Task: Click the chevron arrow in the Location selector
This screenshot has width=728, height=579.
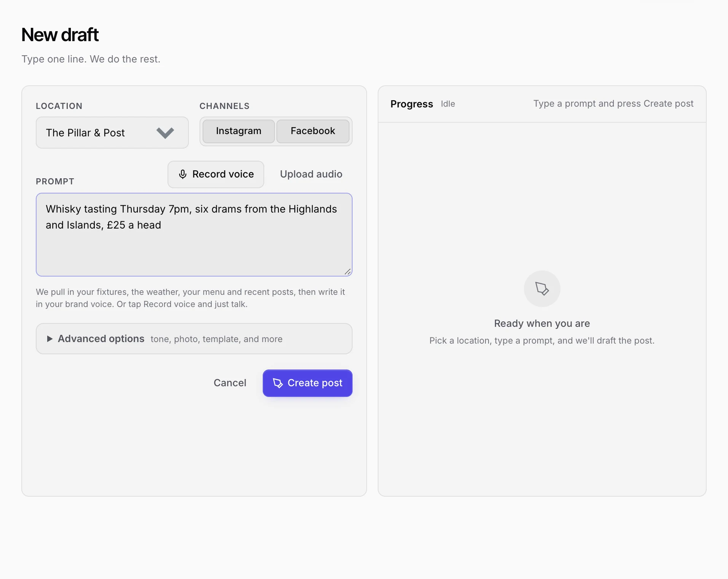Action: (165, 133)
